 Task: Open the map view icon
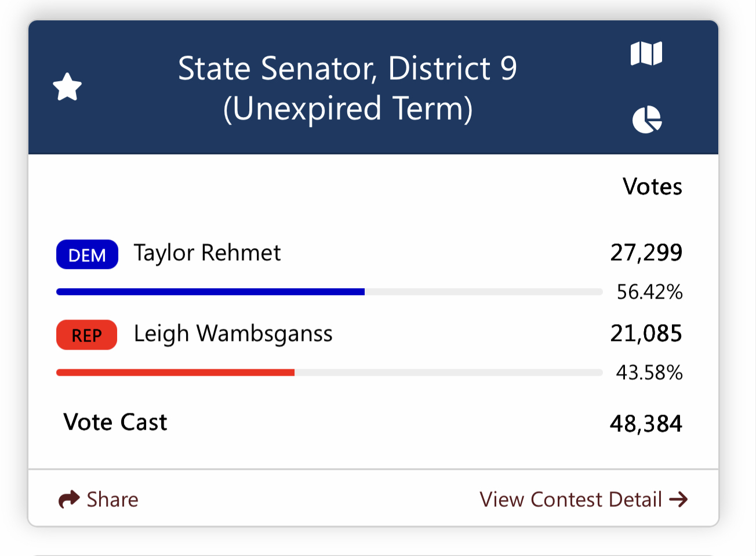click(x=646, y=54)
